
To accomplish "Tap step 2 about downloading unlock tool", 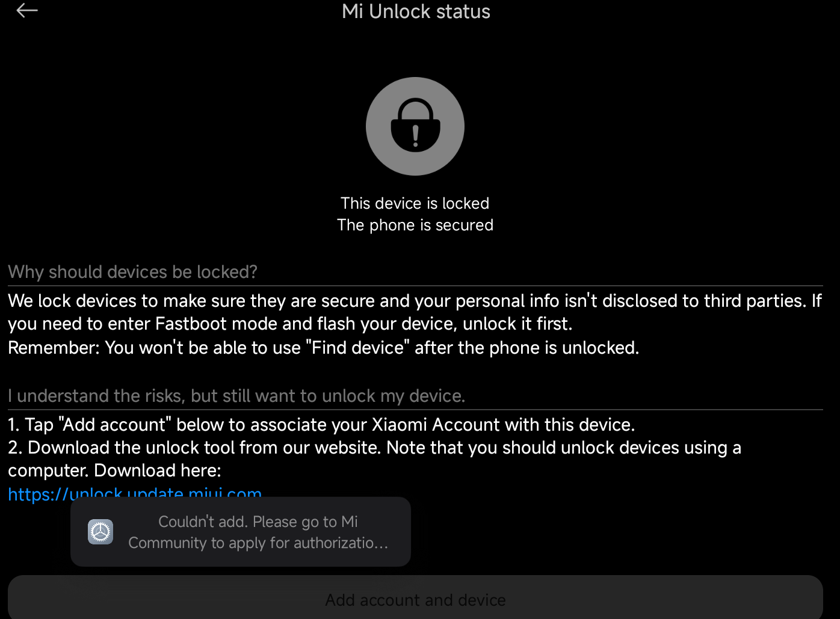I will (x=374, y=459).
